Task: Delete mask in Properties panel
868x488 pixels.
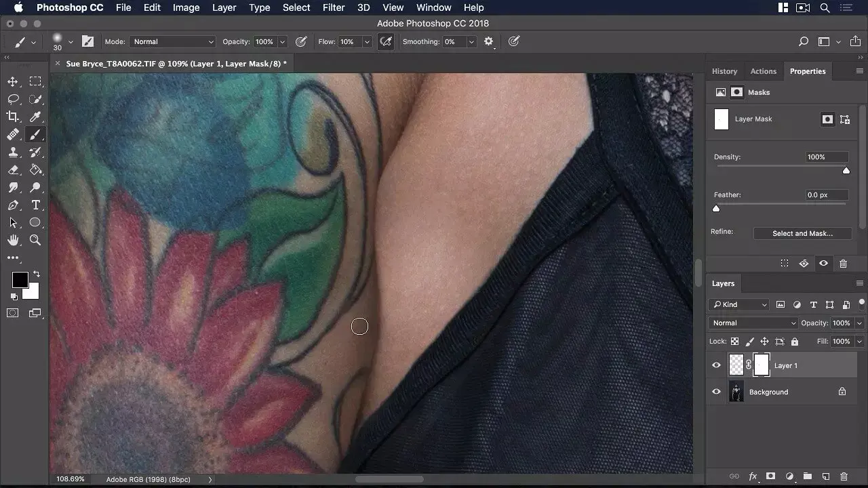Action: pyautogui.click(x=843, y=263)
